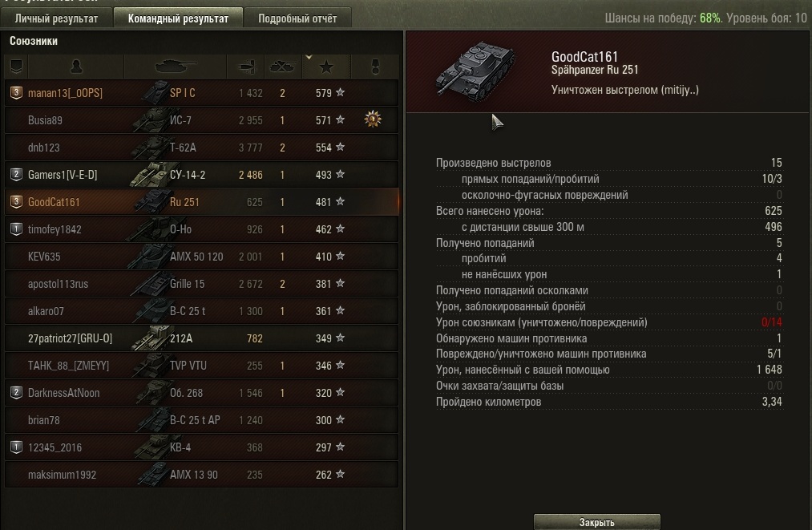Sort by medals column icon
This screenshot has width=812, height=530.
(375, 67)
